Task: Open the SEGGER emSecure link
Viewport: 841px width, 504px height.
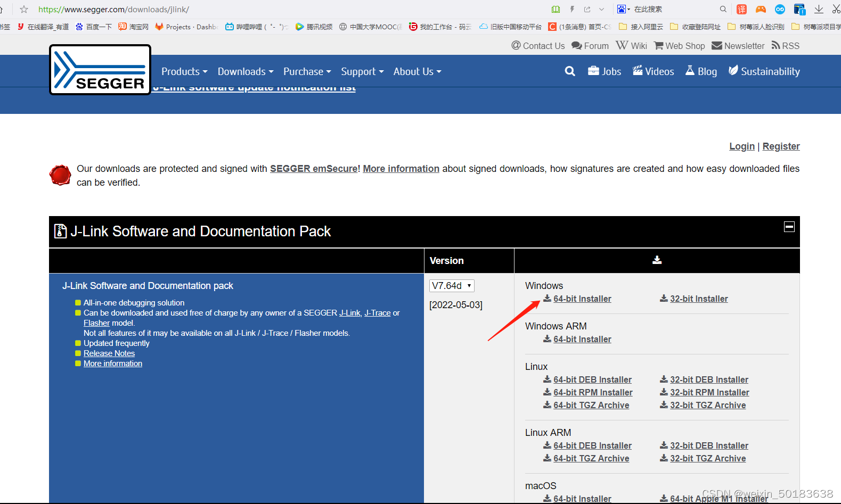Action: click(x=314, y=169)
